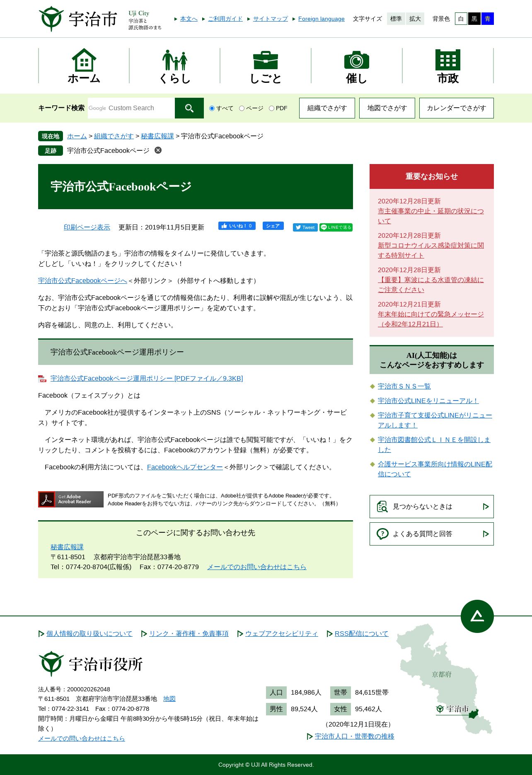Open ウェブアクセシビリティ footer link
Screen dimensions: 532x775
coord(282,633)
